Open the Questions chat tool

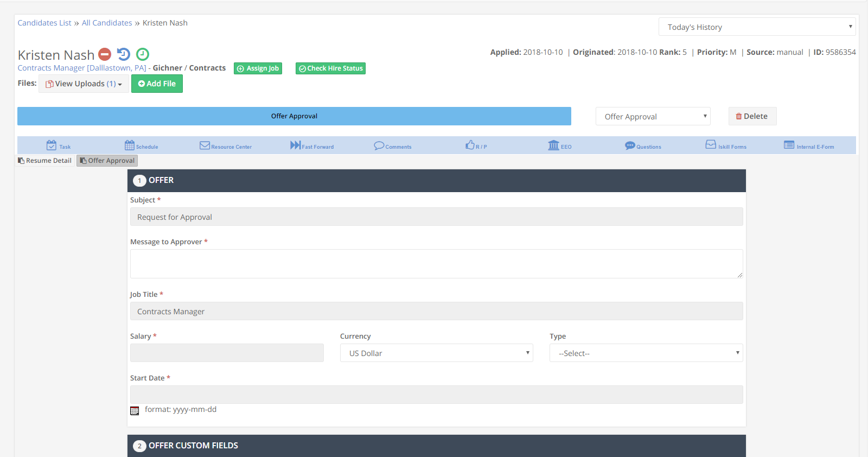[643, 145]
